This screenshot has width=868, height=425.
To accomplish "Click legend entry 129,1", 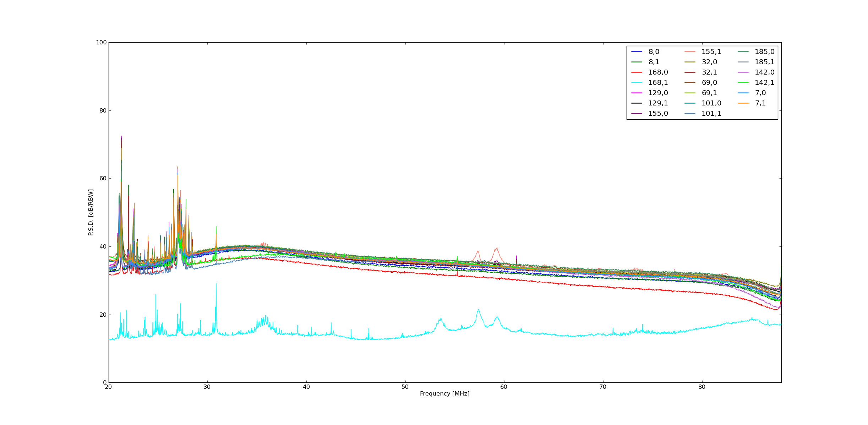I will click(649, 103).
